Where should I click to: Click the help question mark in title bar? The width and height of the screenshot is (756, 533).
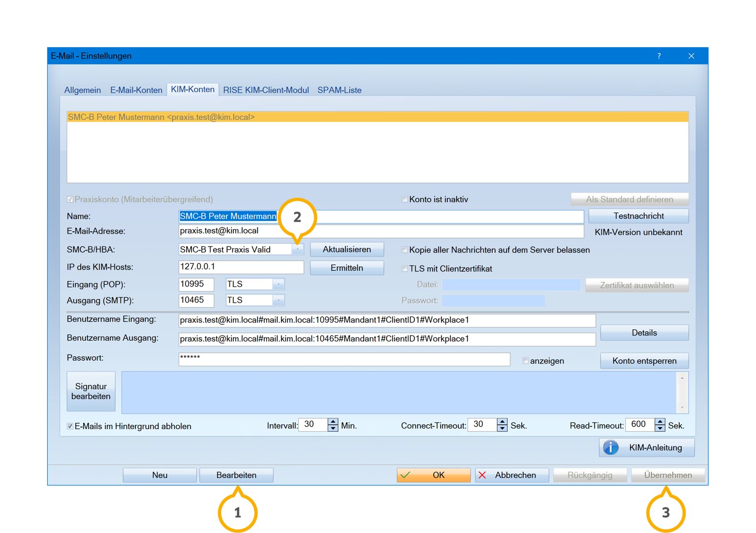(659, 56)
